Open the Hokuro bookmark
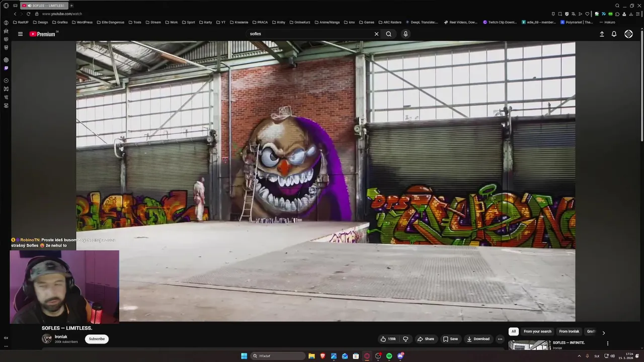Viewport: 644px width, 362px height. tap(607, 22)
